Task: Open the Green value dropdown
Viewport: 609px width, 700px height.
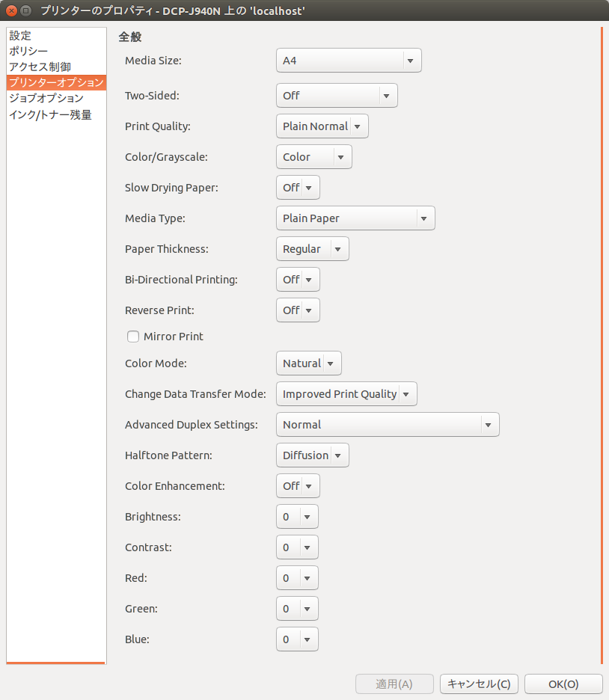Action: point(297,609)
